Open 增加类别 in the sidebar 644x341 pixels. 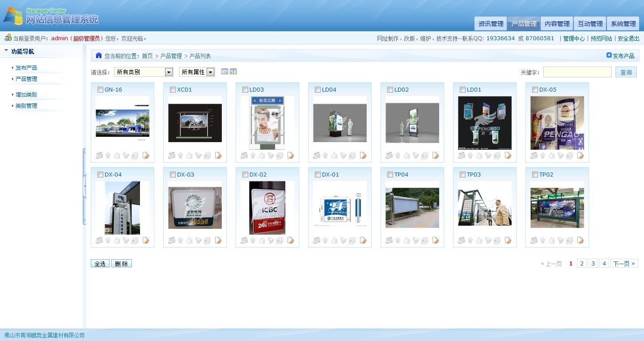[x=26, y=95]
